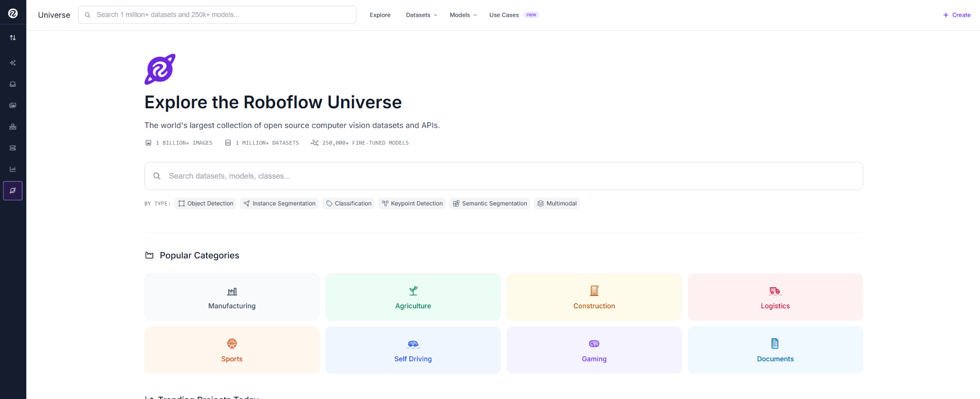Image resolution: width=980 pixels, height=399 pixels.
Task: Focus the 'Search datasets, models, classes' field
Action: (x=504, y=176)
